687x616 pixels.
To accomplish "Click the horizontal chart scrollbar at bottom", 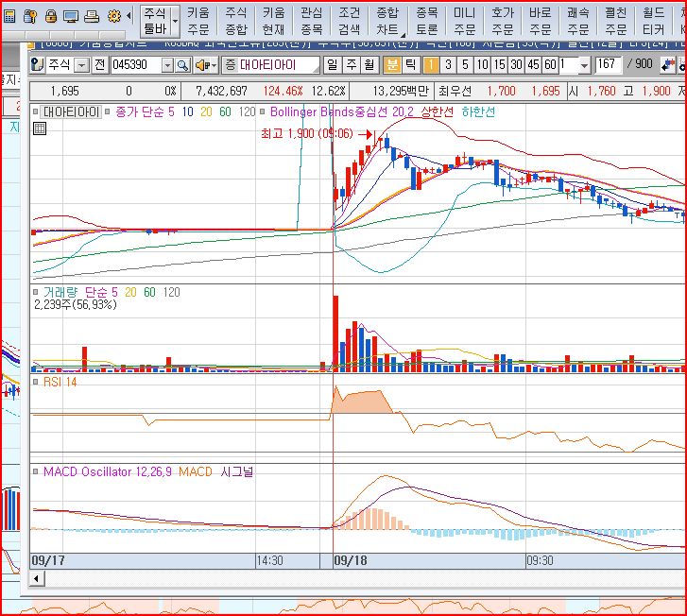I will (x=359, y=576).
